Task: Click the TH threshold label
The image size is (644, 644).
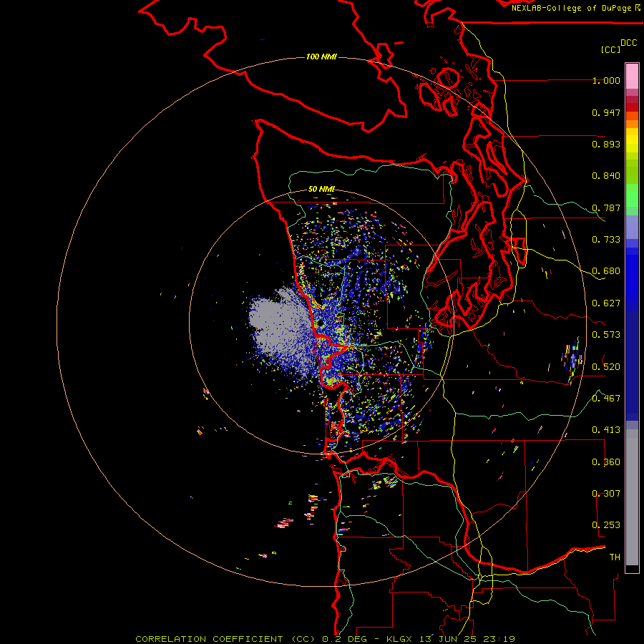Action: pos(615,557)
